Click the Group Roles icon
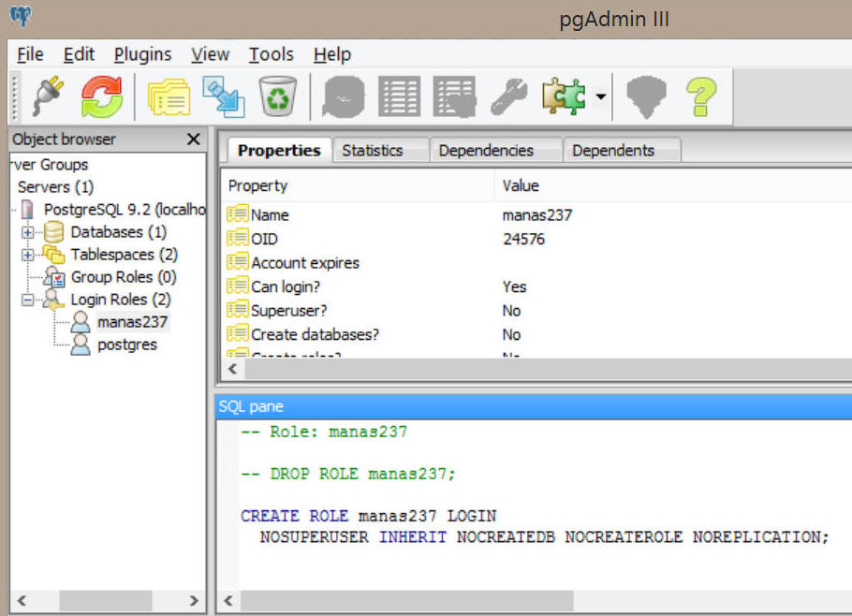The width and height of the screenshot is (852, 616). [54, 276]
